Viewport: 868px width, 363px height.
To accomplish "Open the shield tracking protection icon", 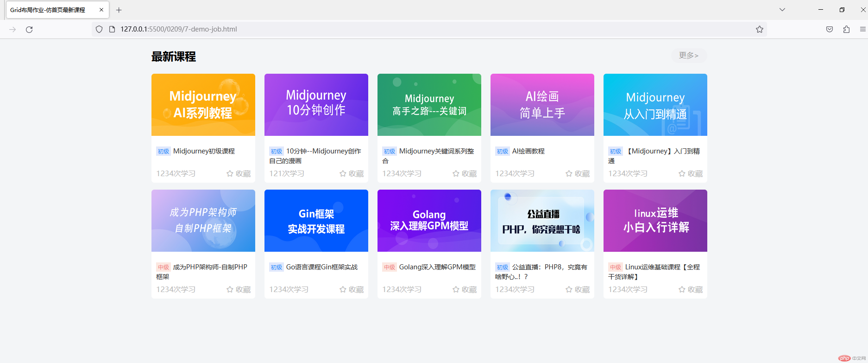I will click(99, 29).
